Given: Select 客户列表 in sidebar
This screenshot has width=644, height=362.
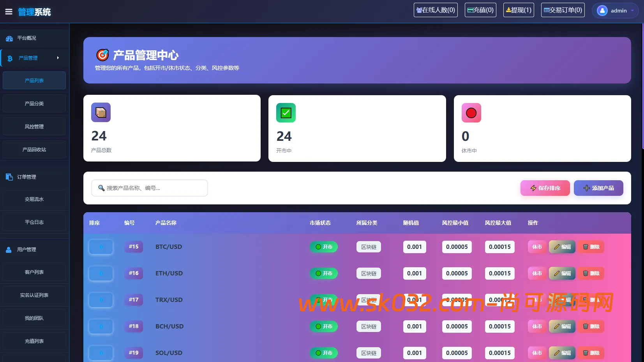Looking at the screenshot, I should point(34,272).
